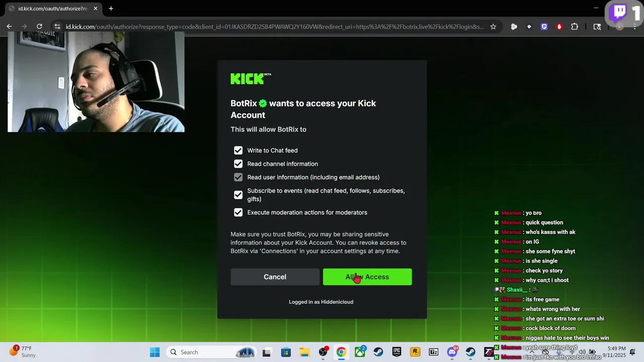This screenshot has width=644, height=362.
Task: Open the red hand blocker extension
Action: pos(559,27)
